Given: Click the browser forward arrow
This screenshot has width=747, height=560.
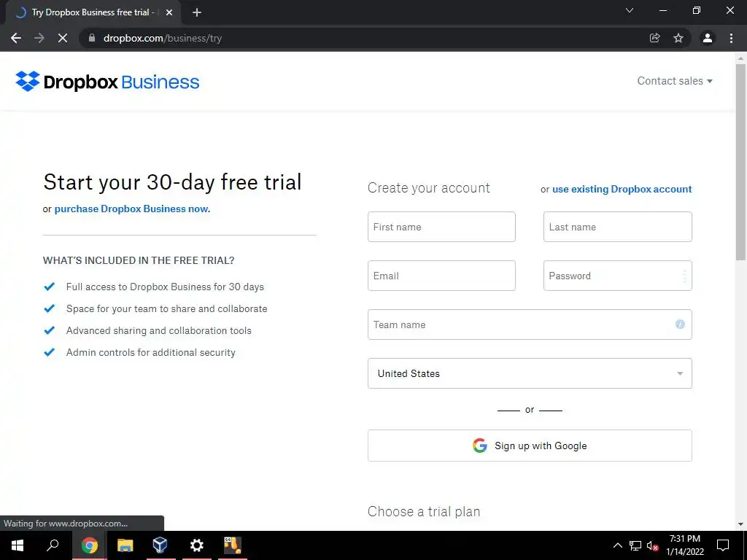Looking at the screenshot, I should (x=39, y=38).
